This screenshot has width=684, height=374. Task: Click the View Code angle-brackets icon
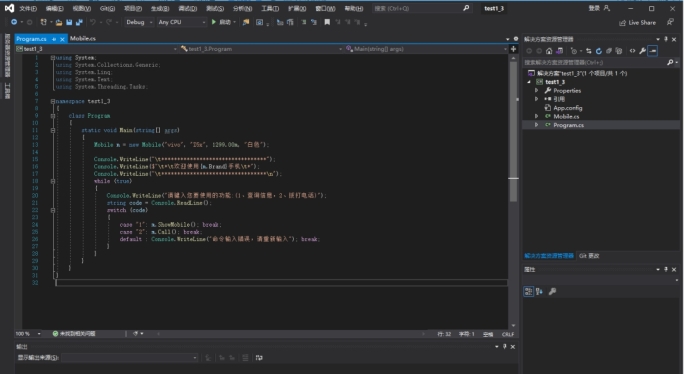point(633,51)
